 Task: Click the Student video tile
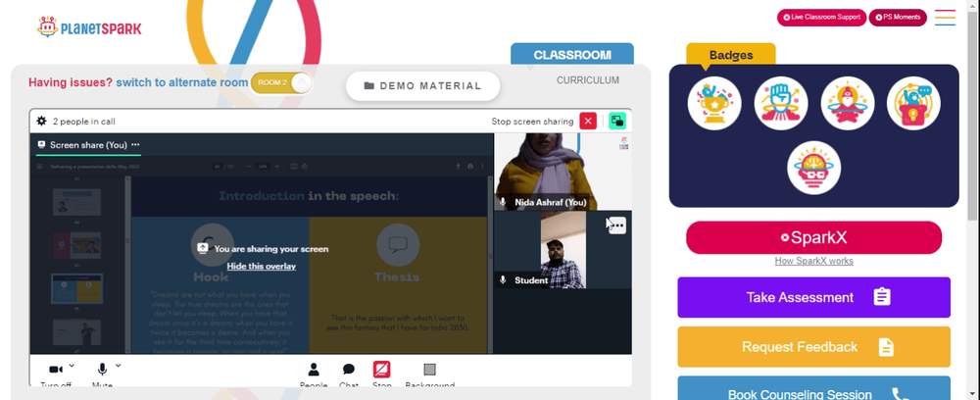coord(563,249)
